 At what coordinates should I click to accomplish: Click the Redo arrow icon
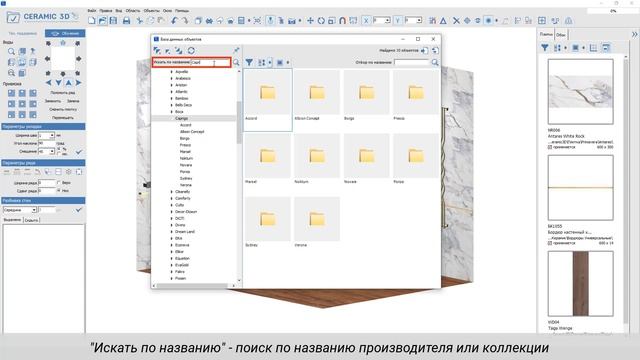[x=185, y=20]
